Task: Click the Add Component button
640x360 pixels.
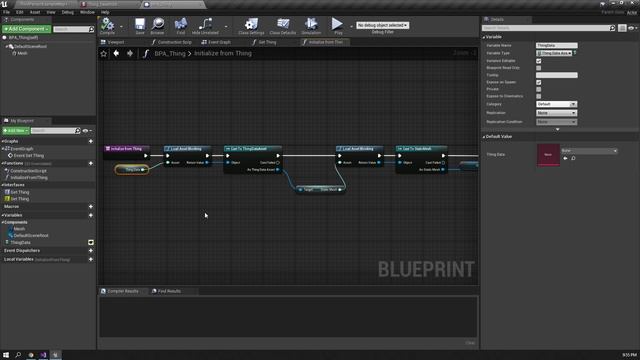Action: pos(27,29)
